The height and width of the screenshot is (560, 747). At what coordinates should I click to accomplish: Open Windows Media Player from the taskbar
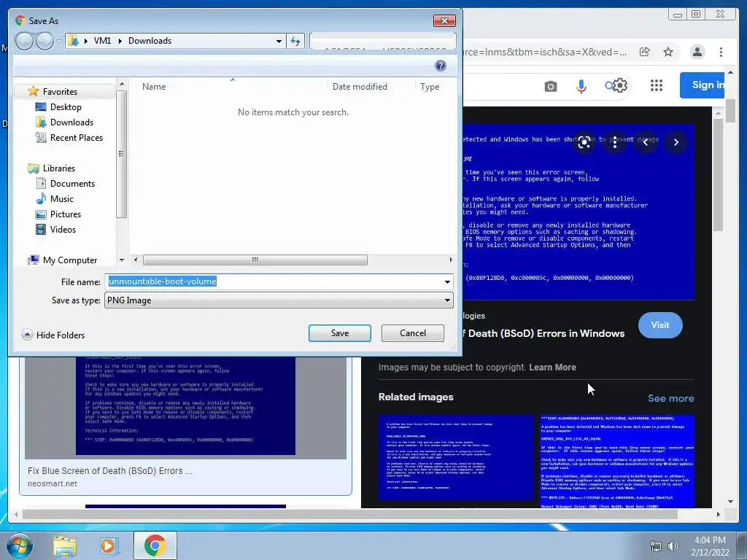click(x=109, y=545)
